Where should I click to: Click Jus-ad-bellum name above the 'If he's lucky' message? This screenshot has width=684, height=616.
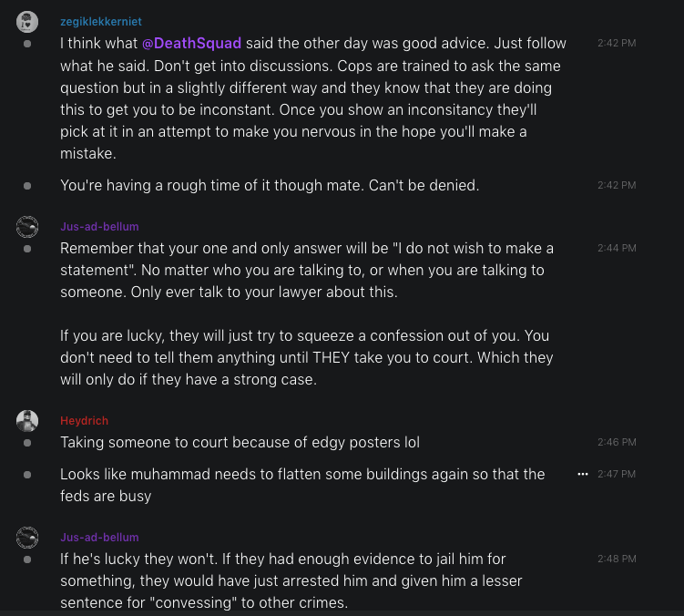click(x=99, y=538)
